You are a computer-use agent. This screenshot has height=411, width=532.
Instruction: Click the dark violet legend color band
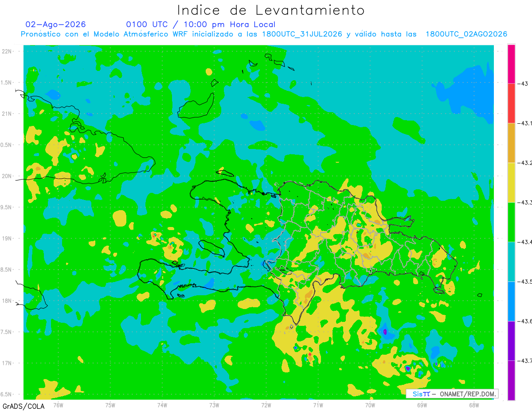coord(511,341)
